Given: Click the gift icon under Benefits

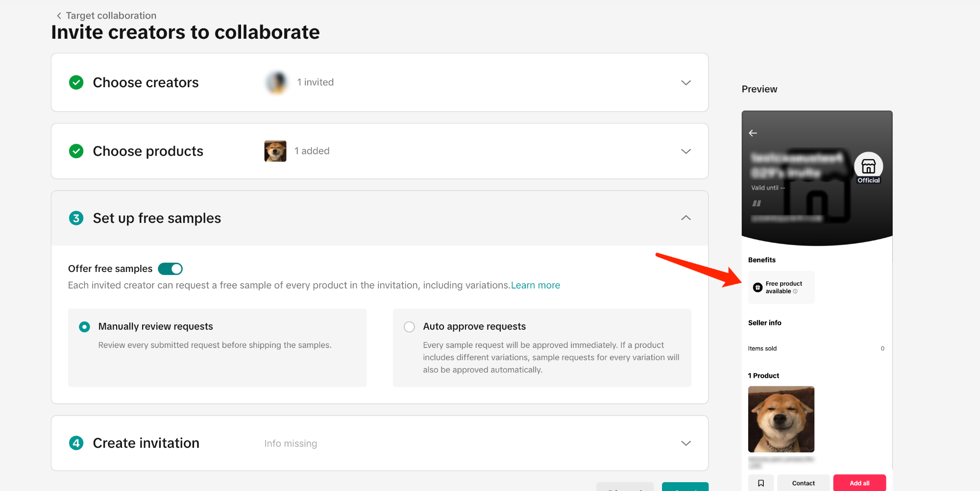Looking at the screenshot, I should pos(758,288).
